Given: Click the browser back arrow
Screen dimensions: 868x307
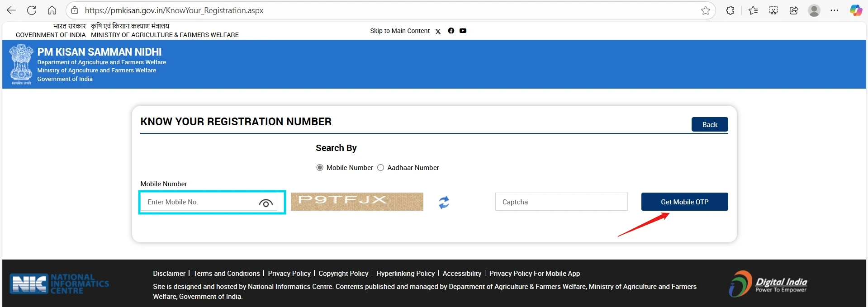Looking at the screenshot, I should 11,10.
